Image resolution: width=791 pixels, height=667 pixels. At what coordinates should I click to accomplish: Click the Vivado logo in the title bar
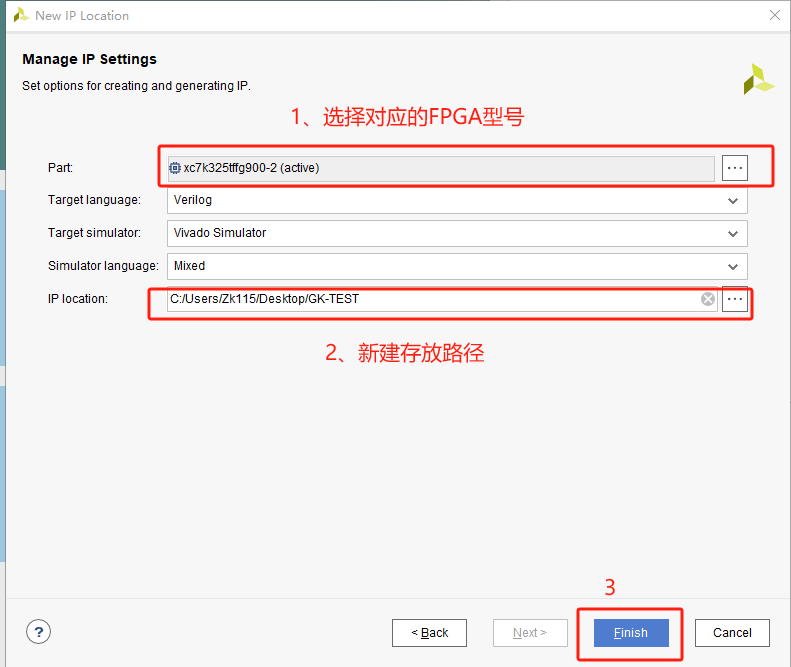point(21,15)
